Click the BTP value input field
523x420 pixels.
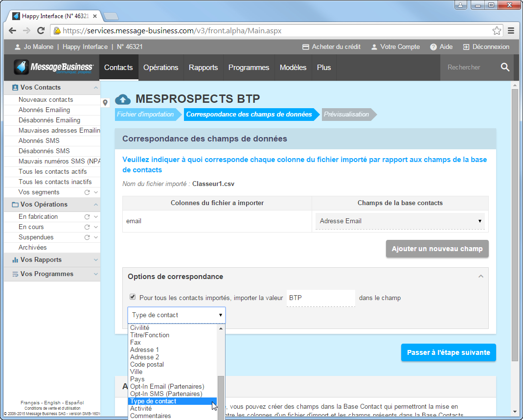(x=320, y=298)
